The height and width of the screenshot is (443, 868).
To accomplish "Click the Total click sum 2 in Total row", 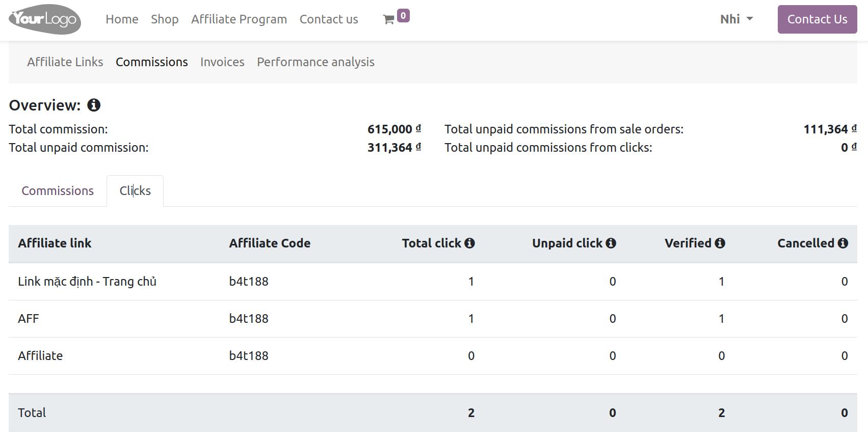I will tap(471, 413).
